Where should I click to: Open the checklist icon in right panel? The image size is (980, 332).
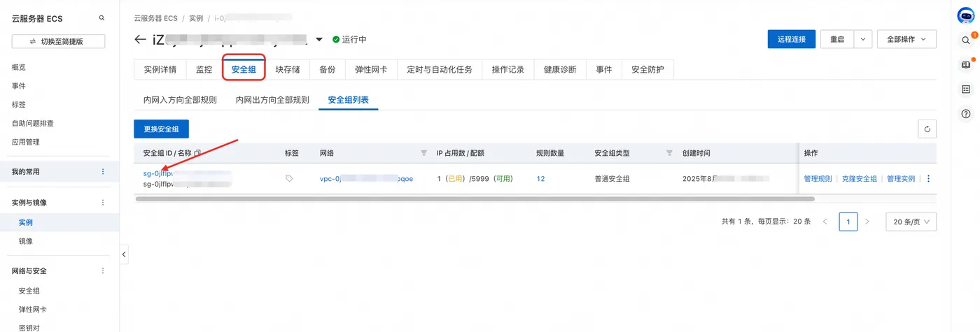pyautogui.click(x=966, y=89)
